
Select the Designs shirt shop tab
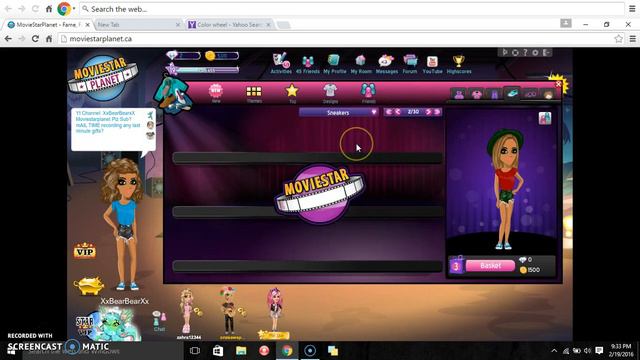[x=330, y=93]
